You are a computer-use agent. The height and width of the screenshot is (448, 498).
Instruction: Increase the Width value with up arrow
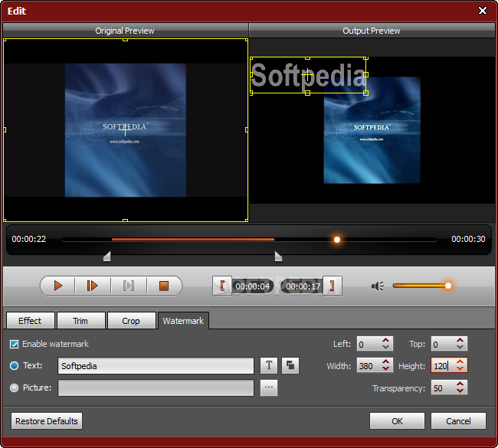[386, 361]
